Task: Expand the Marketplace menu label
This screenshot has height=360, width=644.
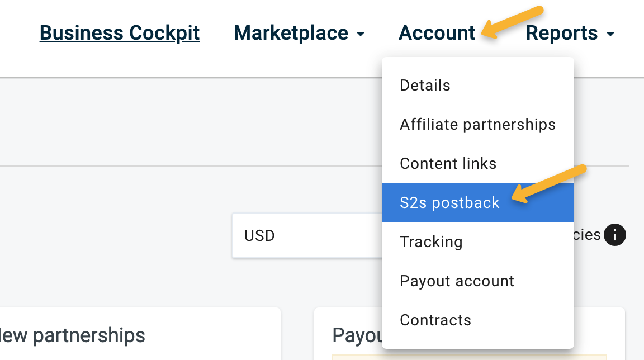Action: [x=291, y=33]
